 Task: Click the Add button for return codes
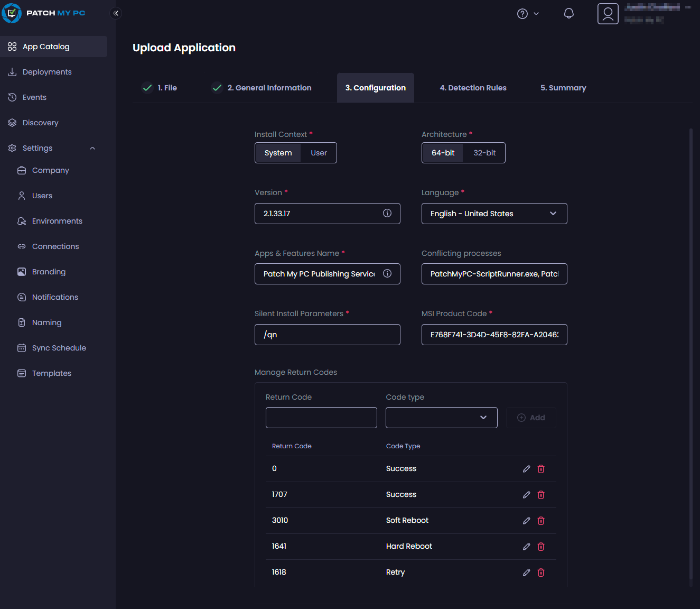(x=531, y=417)
